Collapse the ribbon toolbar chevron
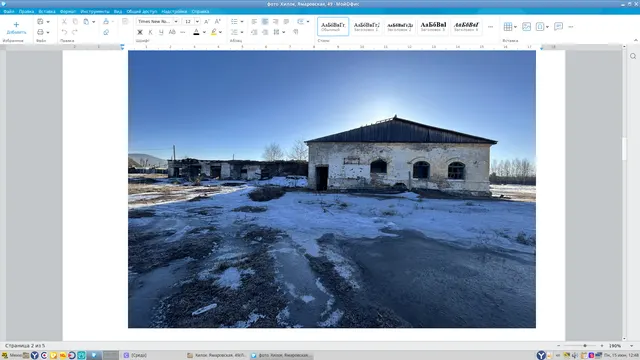 pyautogui.click(x=636, y=40)
